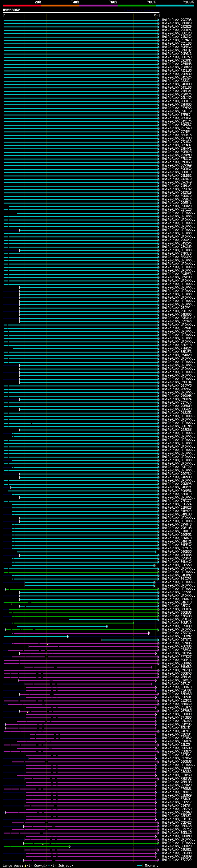Select the UniRef100_Q8RWJ3 label
197x868 pixels.
pyautogui.click(x=177, y=172)
